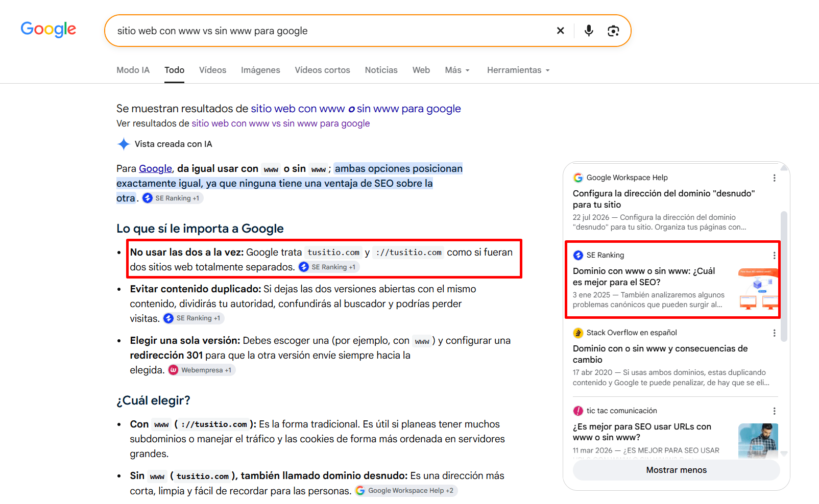Viewport: 819px width, 504px height.
Task: Select the Todo tab
Action: pyautogui.click(x=174, y=70)
